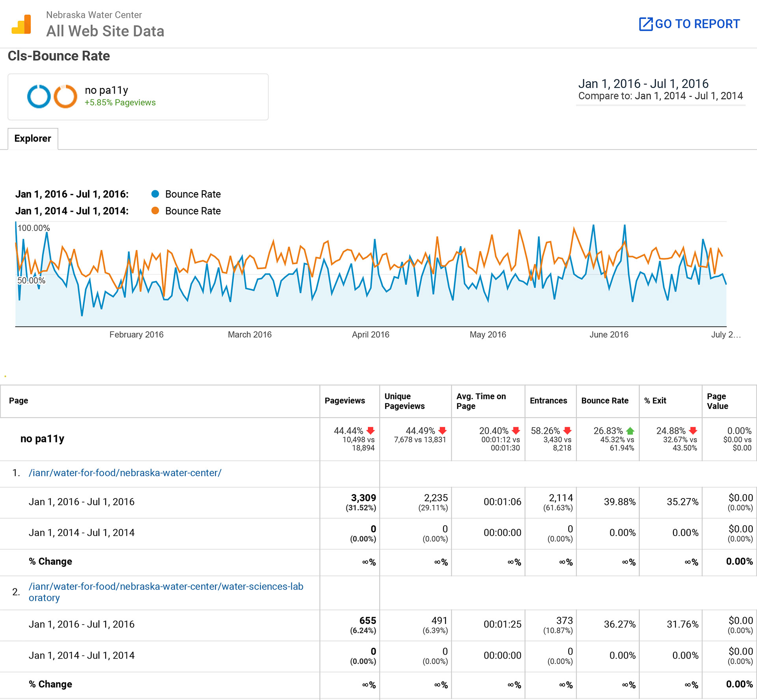Image resolution: width=757 pixels, height=700 pixels.
Task: Click the blue donut chart icon
Action: [x=39, y=96]
